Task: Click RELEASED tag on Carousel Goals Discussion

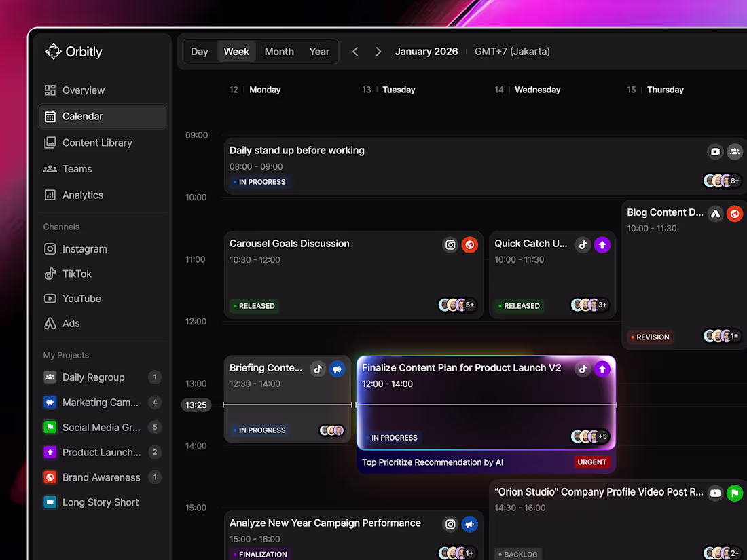Action: point(254,305)
